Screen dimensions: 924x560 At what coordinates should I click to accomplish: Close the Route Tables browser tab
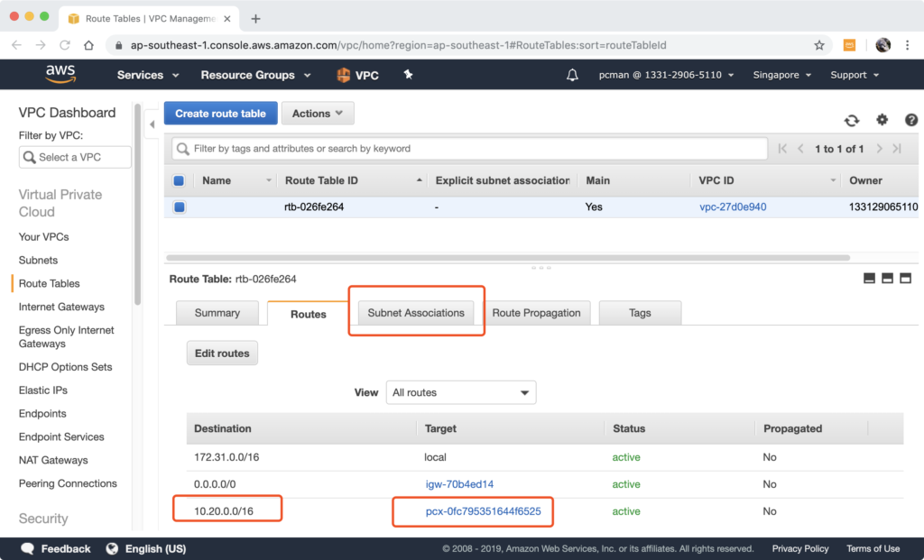pyautogui.click(x=226, y=19)
